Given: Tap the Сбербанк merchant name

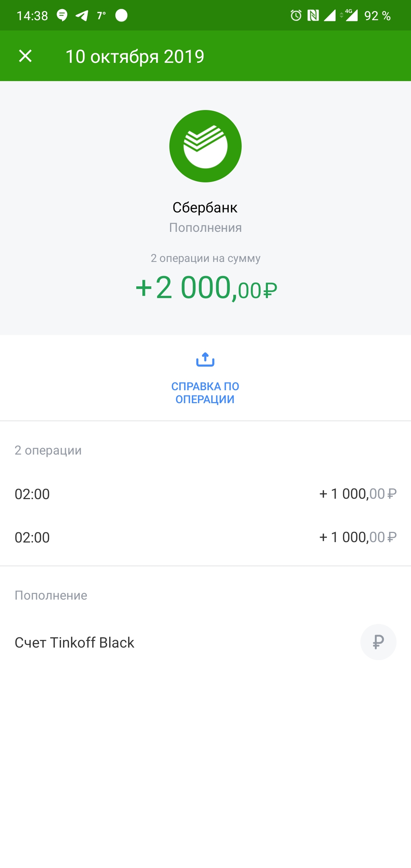Looking at the screenshot, I should 205,207.
